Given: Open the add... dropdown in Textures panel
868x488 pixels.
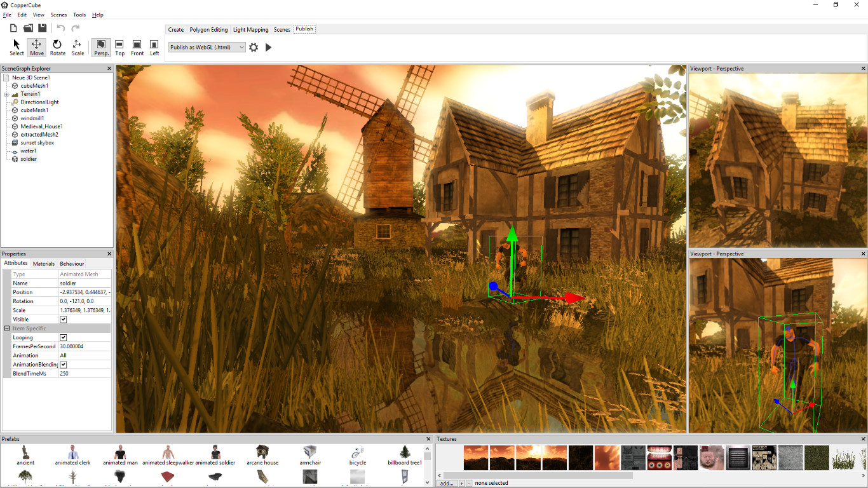Looking at the screenshot, I should click(447, 483).
